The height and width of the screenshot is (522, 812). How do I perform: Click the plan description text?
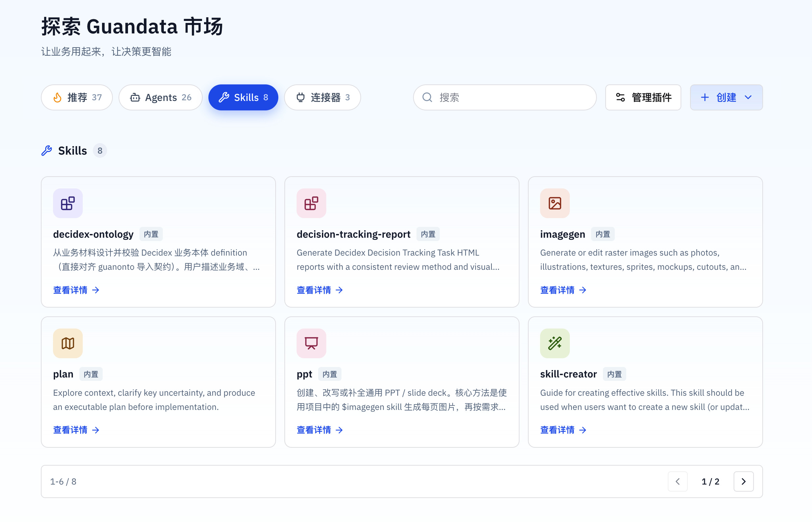point(154,400)
